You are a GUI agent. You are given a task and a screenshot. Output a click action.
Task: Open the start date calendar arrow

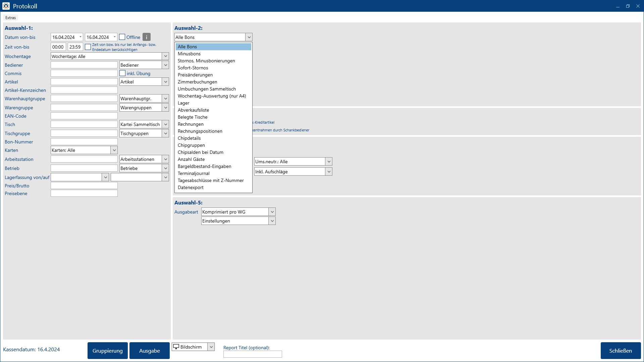80,37
